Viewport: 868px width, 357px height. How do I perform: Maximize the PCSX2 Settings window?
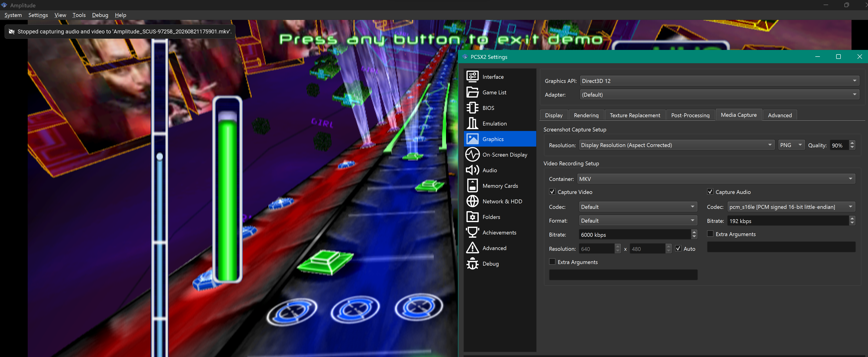(838, 57)
